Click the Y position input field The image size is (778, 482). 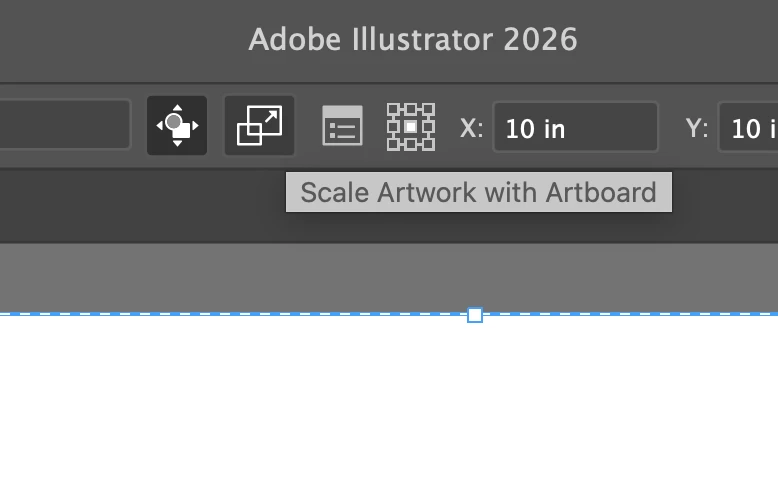[748, 127]
